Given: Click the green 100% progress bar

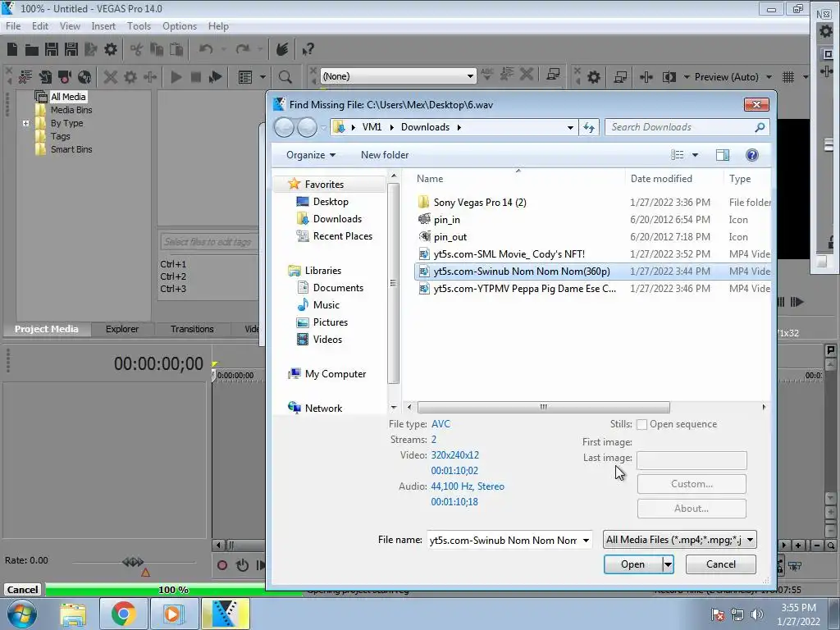Looking at the screenshot, I should [x=173, y=590].
